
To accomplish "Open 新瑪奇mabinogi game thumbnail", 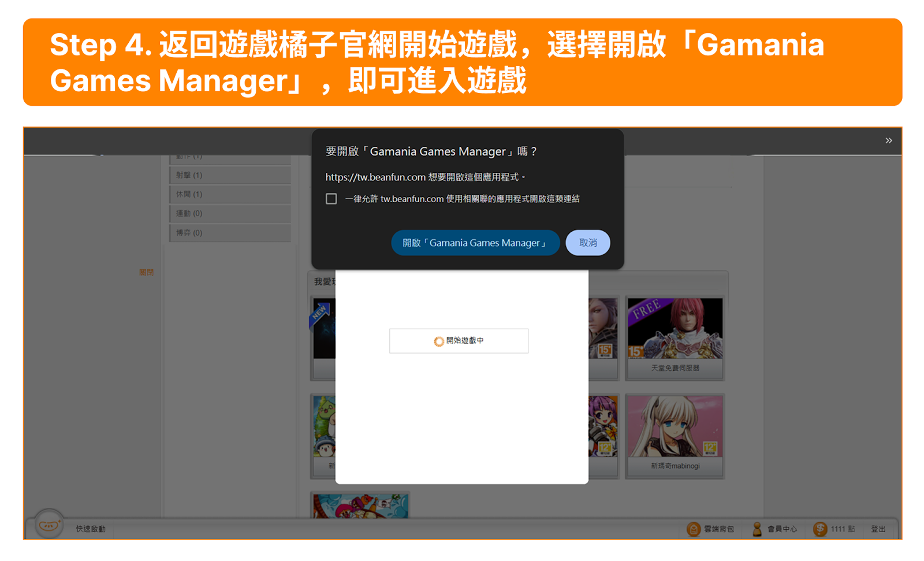I will coord(675,436).
